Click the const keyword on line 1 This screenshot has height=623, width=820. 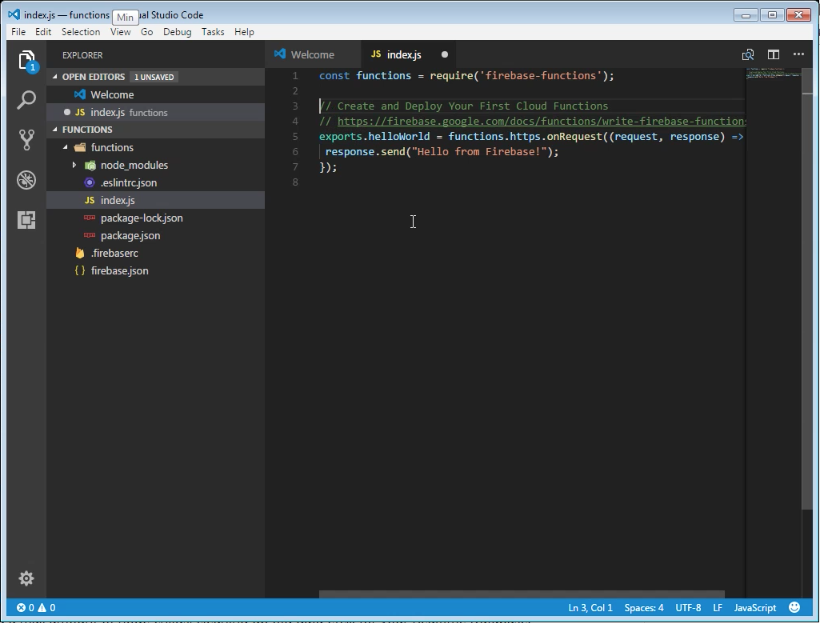coord(334,75)
